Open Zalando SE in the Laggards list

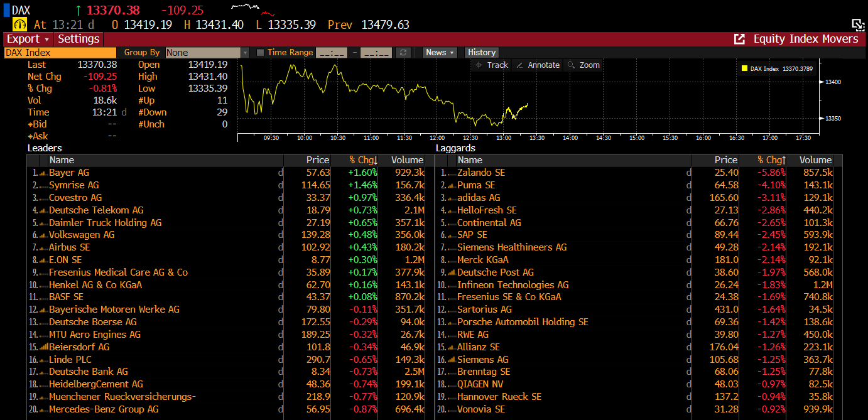pyautogui.click(x=480, y=173)
